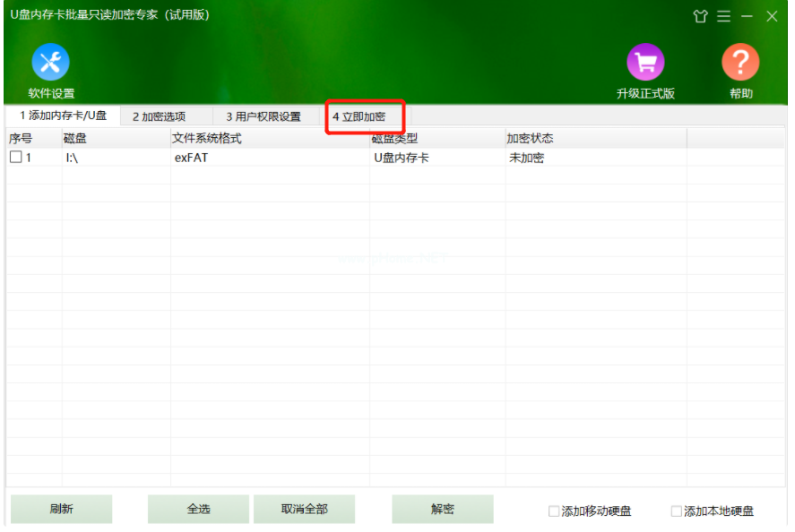
Task: Enable 添加移动硬盘 checkbox
Action: coord(554,511)
